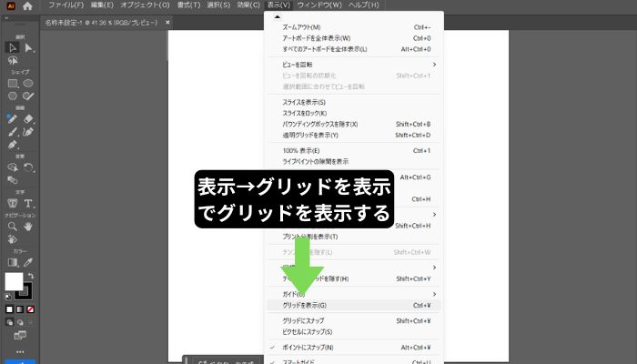This screenshot has height=364, width=637.
Task: Select the Polygon tool
Action: coord(13,96)
